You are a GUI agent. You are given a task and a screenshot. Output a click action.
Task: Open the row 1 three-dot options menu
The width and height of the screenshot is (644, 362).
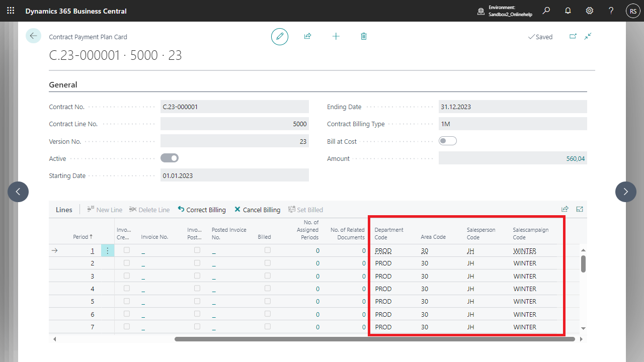click(108, 250)
